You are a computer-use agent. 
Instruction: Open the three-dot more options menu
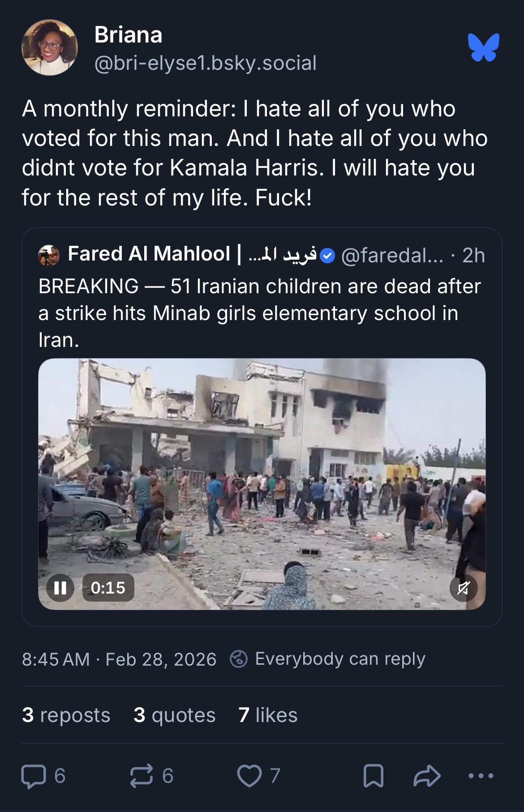481,776
